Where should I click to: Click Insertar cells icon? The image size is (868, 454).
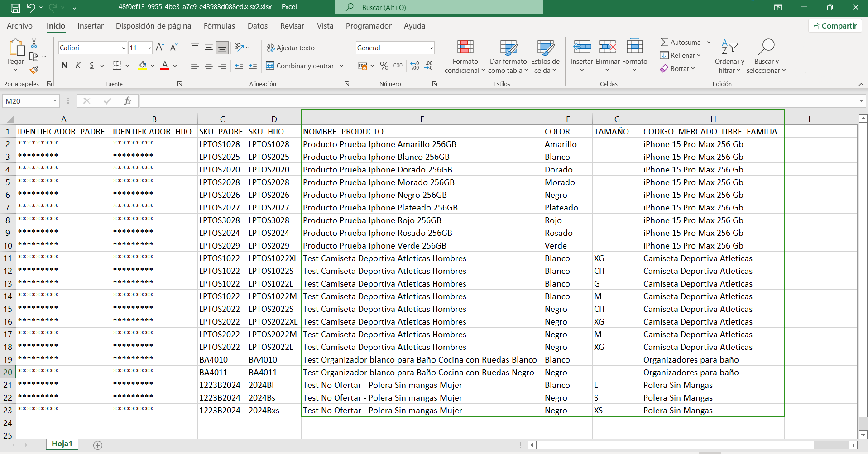click(582, 47)
